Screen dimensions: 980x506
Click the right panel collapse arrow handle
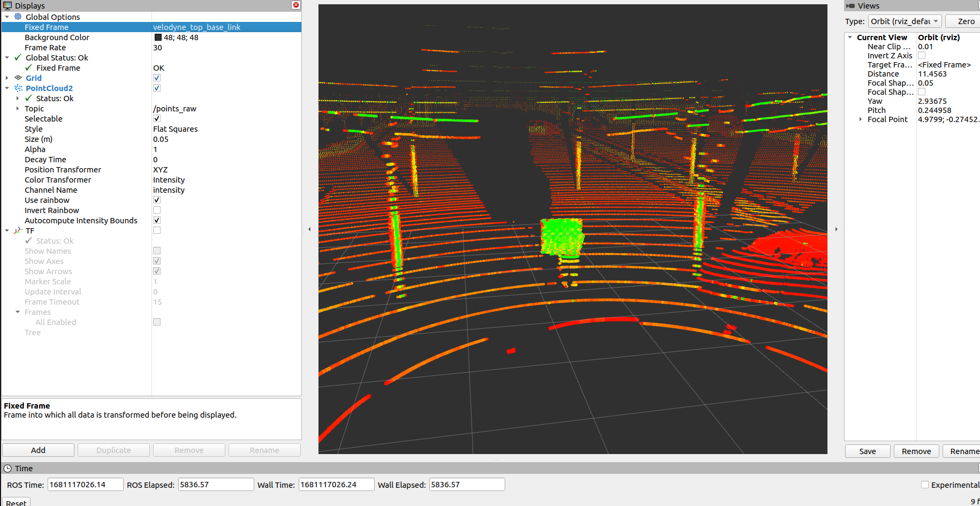point(836,229)
